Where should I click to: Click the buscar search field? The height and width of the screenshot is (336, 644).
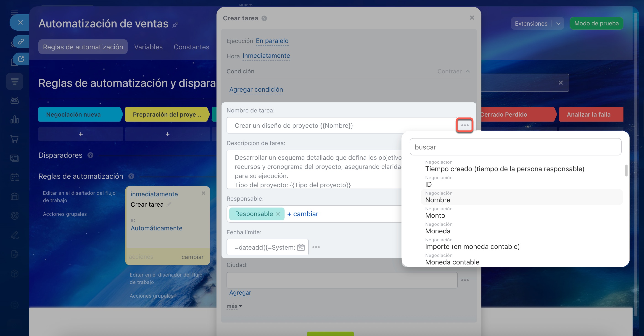(515, 147)
